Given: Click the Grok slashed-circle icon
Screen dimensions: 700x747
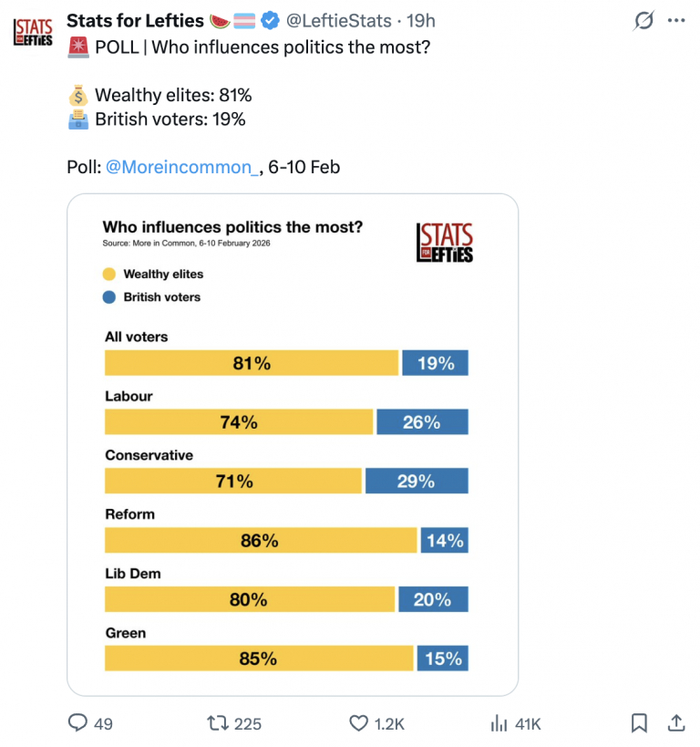Looking at the screenshot, I should 644,20.
